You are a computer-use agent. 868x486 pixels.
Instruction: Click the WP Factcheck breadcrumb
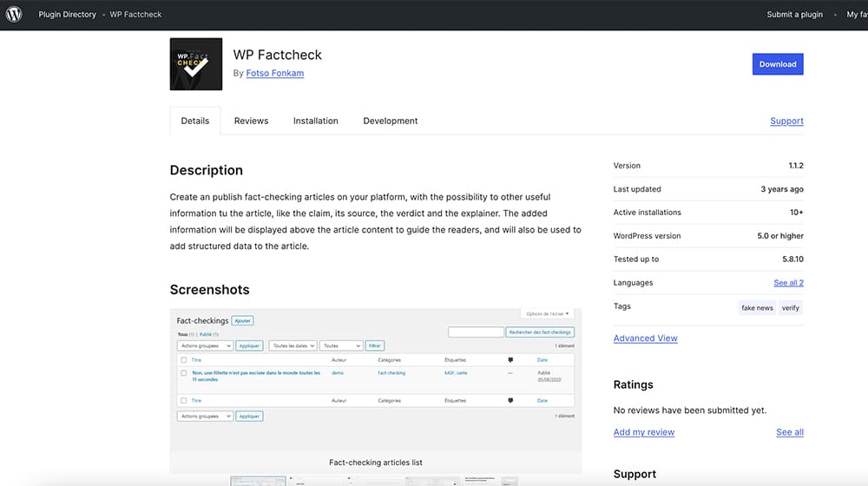[x=135, y=15]
